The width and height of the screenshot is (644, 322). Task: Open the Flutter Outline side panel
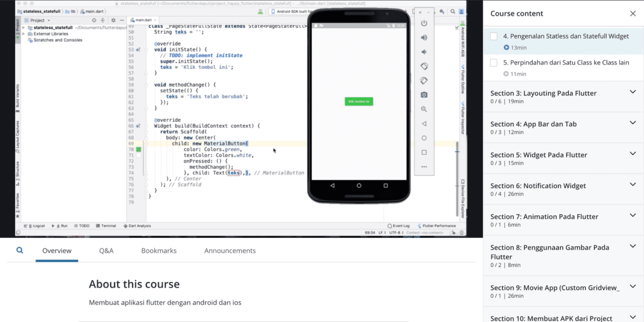[x=463, y=79]
